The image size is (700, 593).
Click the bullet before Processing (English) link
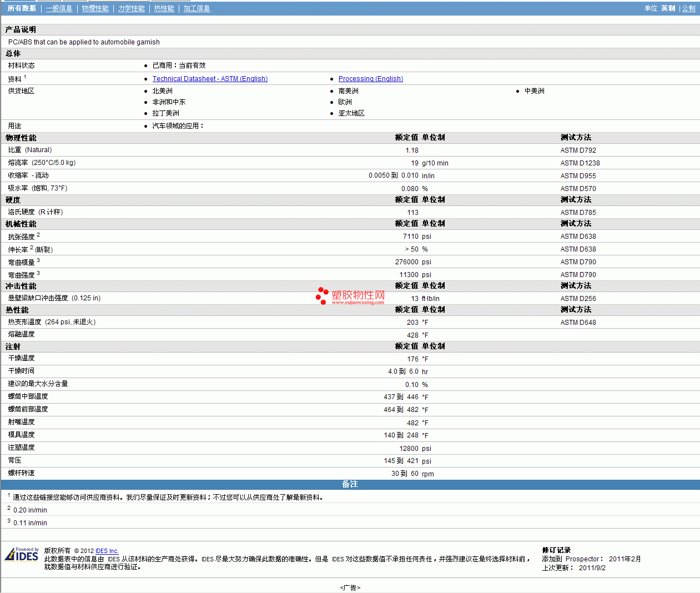tap(331, 79)
